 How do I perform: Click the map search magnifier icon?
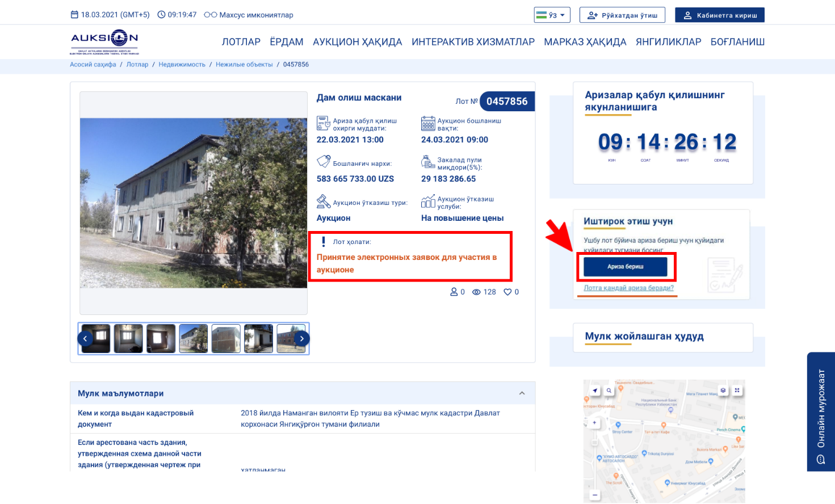click(609, 390)
